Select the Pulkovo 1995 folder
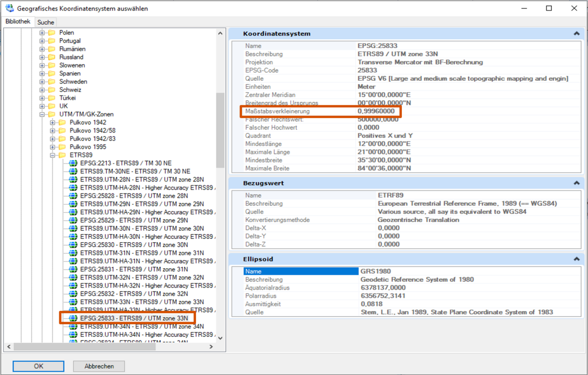588x375 pixels. (88, 147)
